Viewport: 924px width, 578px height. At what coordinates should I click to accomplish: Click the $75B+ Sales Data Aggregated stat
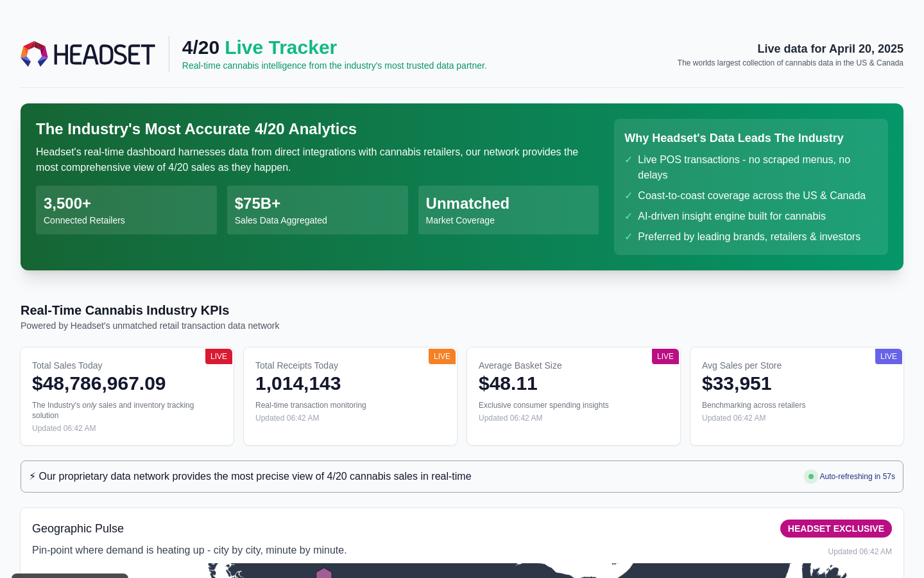318,210
